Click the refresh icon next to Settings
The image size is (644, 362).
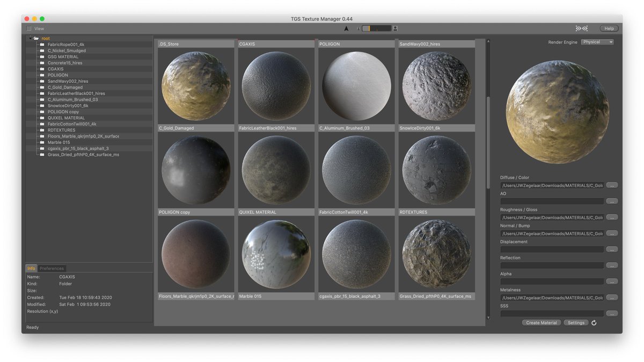[x=594, y=323]
